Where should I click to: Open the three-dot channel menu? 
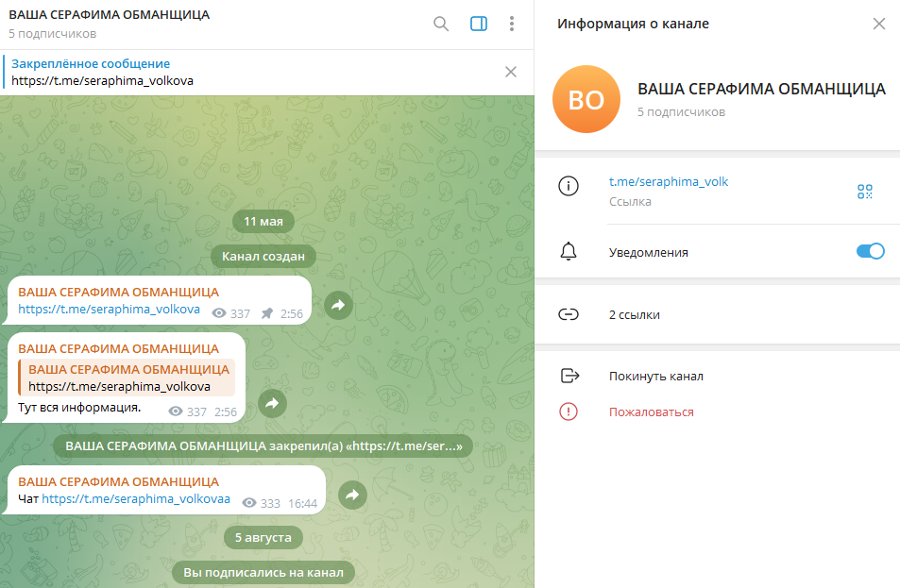(x=511, y=24)
